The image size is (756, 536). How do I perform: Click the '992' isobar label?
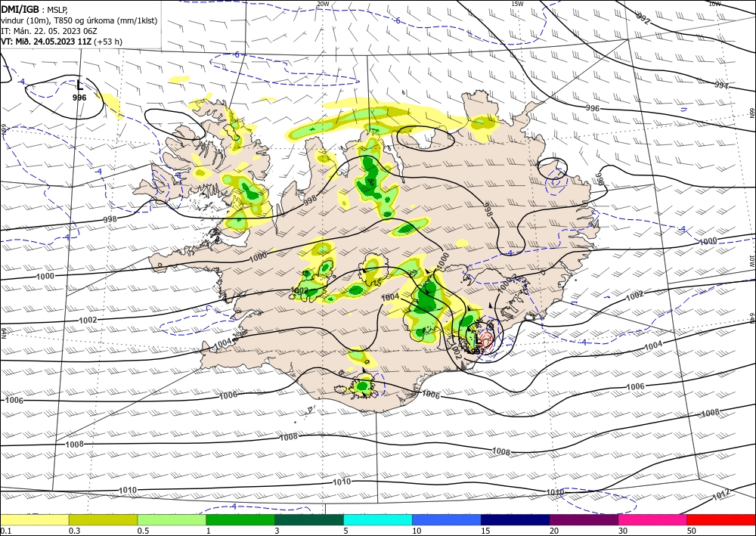point(643,19)
